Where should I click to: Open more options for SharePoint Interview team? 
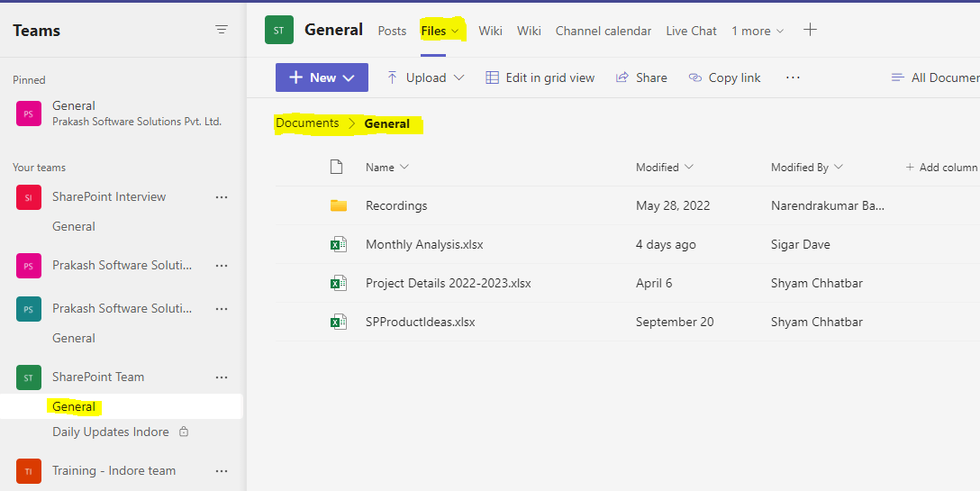coord(222,197)
